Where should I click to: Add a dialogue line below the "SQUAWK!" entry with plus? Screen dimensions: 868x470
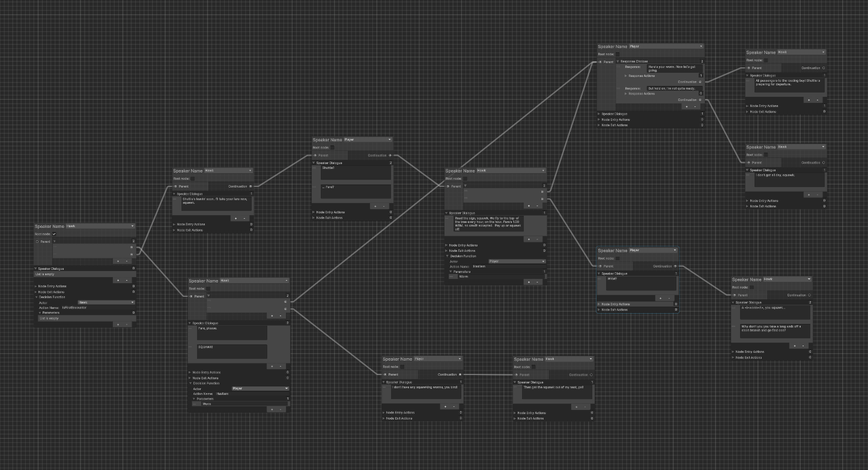pos(272,365)
